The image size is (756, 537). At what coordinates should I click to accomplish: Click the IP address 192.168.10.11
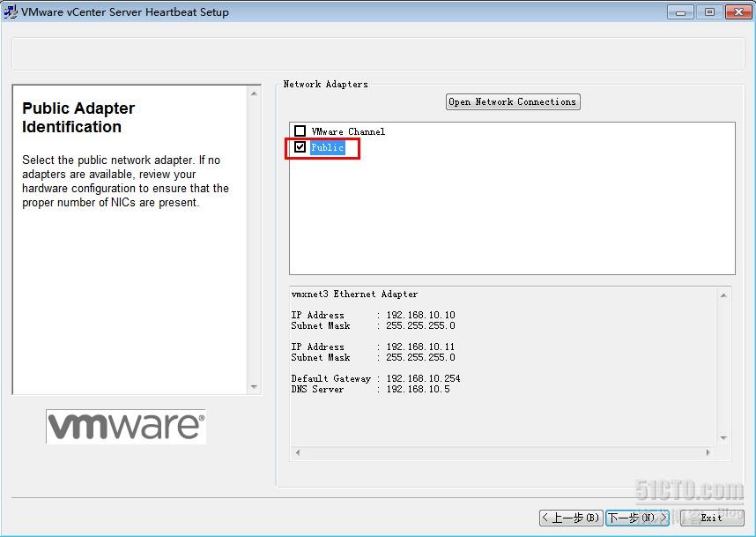pyautogui.click(x=420, y=347)
